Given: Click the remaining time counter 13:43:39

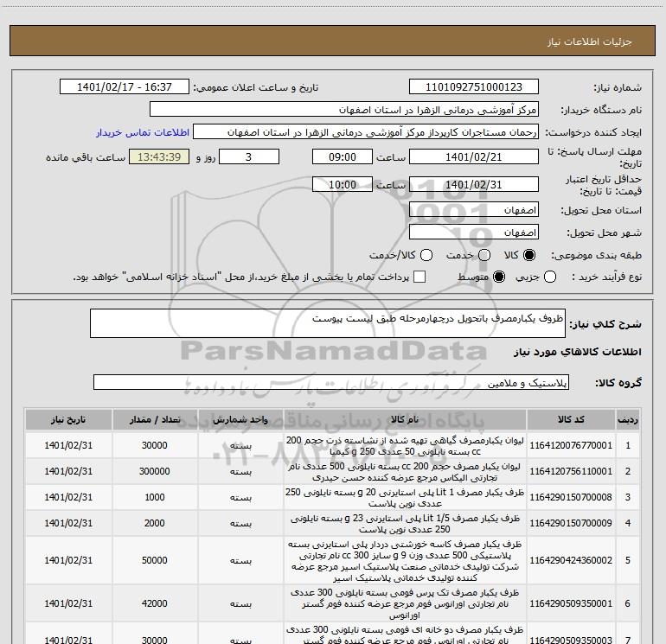Looking at the screenshot, I should coord(159,157).
